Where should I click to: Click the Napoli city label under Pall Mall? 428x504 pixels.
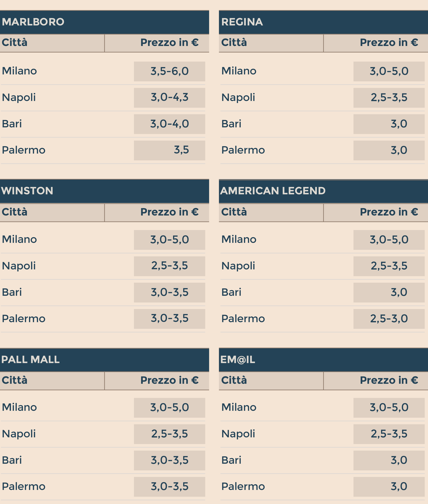click(19, 434)
